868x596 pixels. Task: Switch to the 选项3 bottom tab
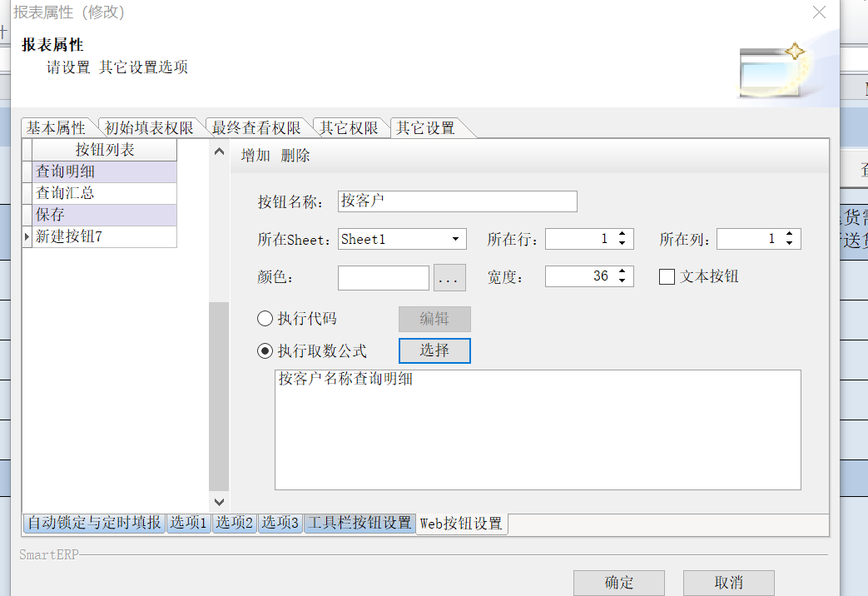click(x=280, y=522)
